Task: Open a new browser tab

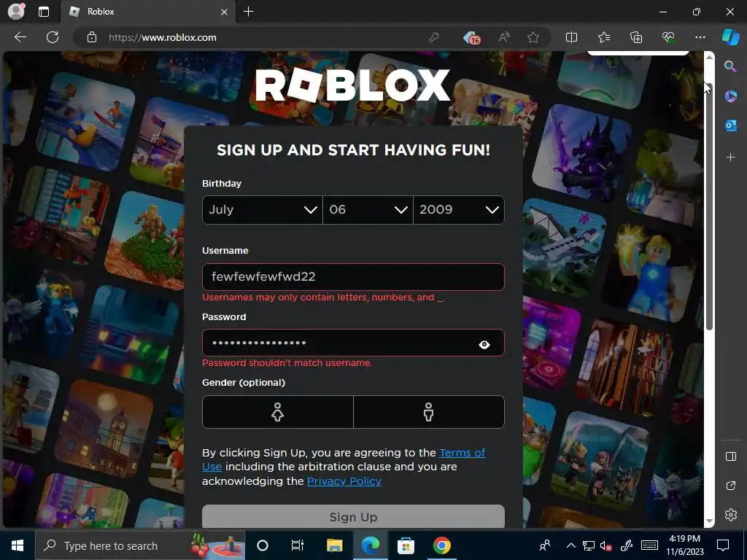Action: (x=248, y=12)
